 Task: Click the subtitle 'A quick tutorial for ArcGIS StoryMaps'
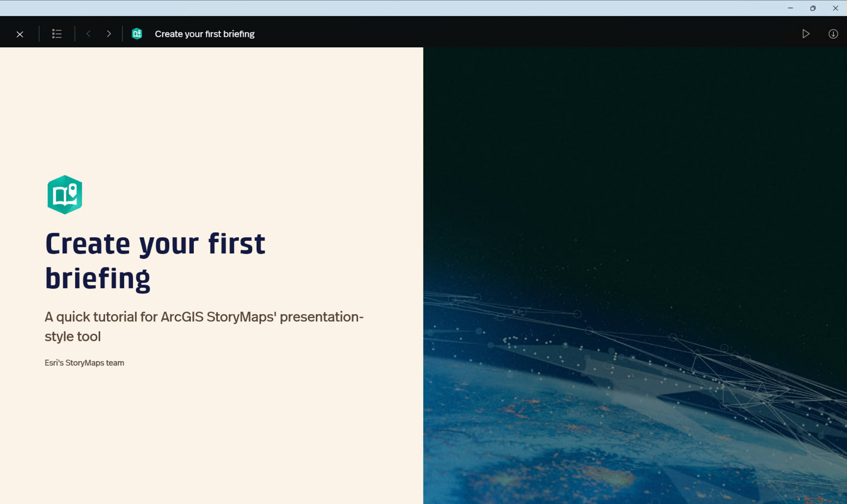click(204, 317)
